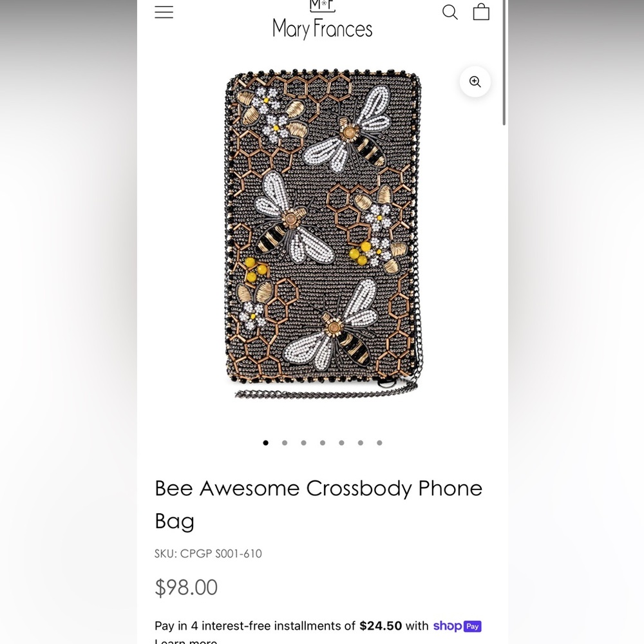The height and width of the screenshot is (644, 644).
Task: Open the search icon
Action: click(x=450, y=12)
